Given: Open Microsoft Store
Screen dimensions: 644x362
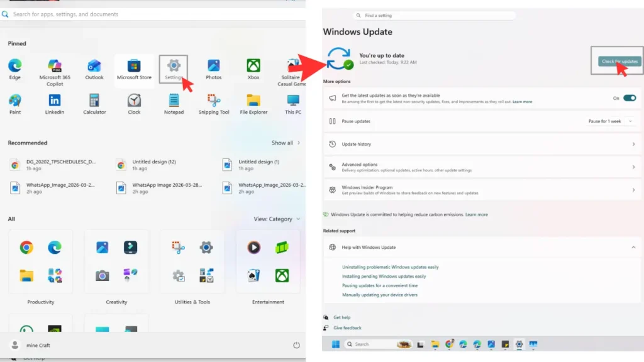Looking at the screenshot, I should tap(134, 66).
